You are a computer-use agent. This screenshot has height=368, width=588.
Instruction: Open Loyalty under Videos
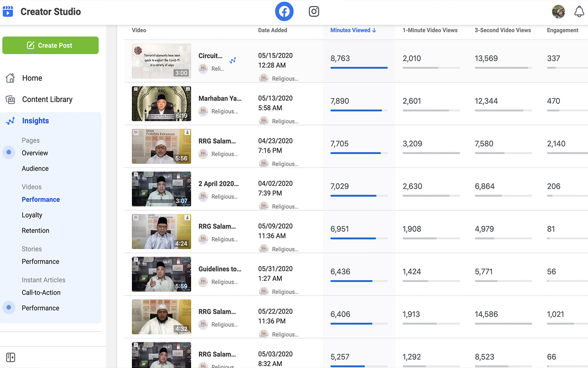pyautogui.click(x=32, y=215)
